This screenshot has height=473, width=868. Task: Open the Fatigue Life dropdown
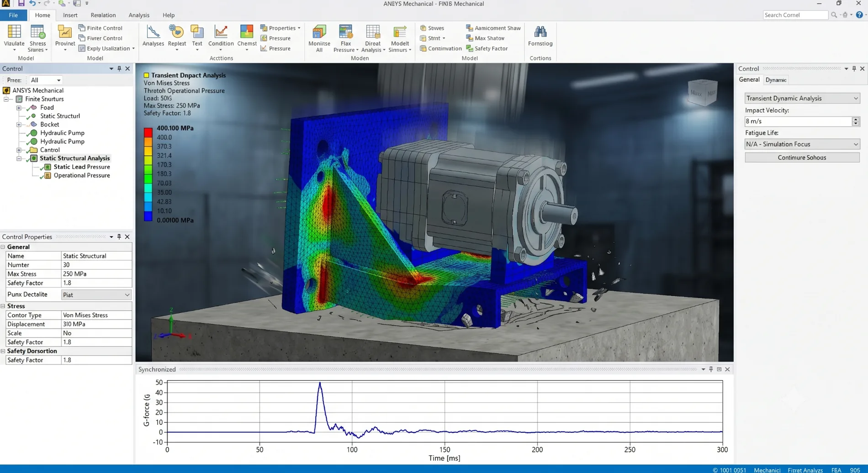802,144
